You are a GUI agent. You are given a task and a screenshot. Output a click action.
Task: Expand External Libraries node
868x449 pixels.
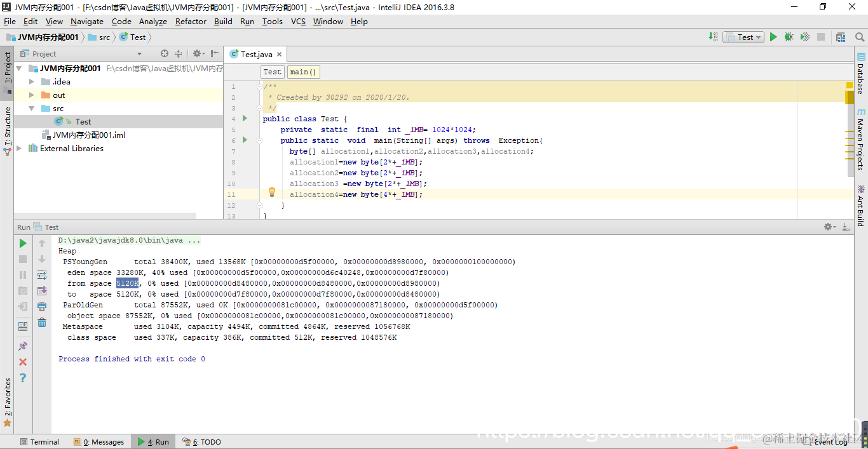tap(19, 148)
